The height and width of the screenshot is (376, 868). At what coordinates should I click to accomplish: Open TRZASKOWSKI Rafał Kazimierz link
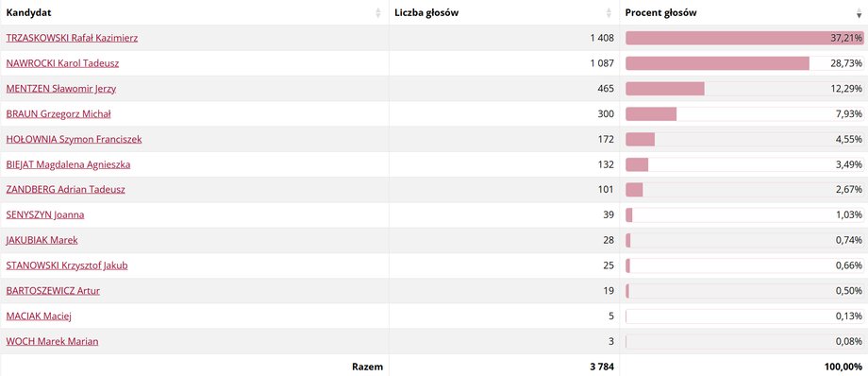click(72, 39)
